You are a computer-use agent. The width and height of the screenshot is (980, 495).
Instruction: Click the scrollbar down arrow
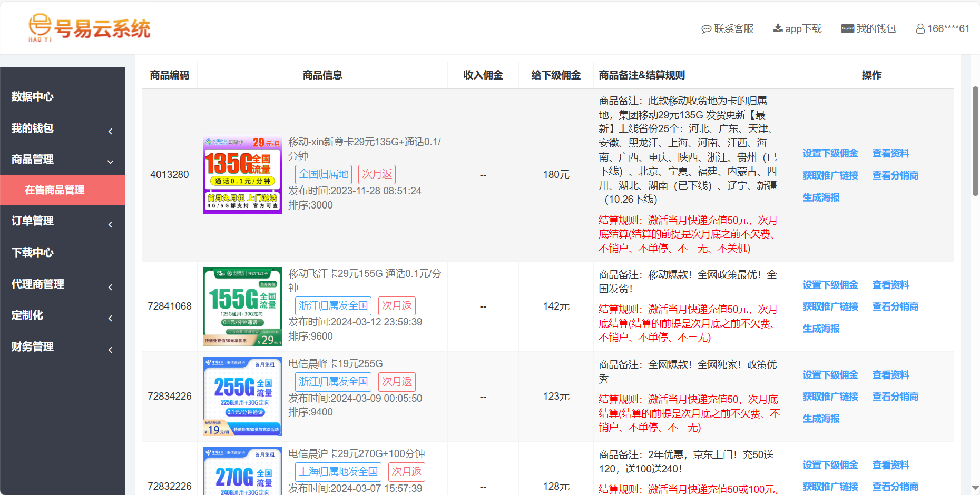coord(975,488)
